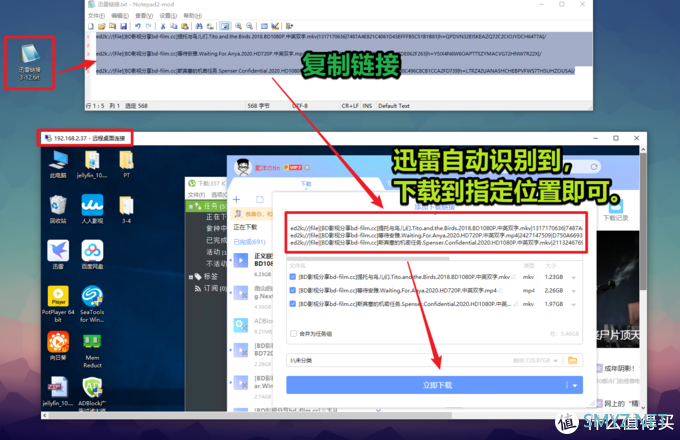Open the Mem Reduct desktop icon
The height and width of the screenshot is (440, 680).
pyautogui.click(x=92, y=350)
